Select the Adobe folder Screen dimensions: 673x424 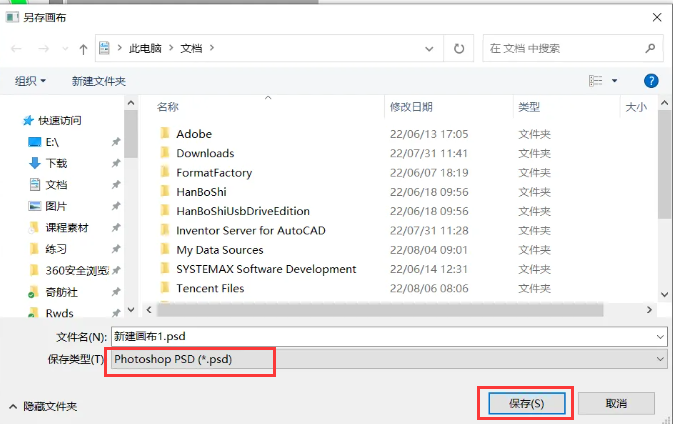click(x=194, y=134)
